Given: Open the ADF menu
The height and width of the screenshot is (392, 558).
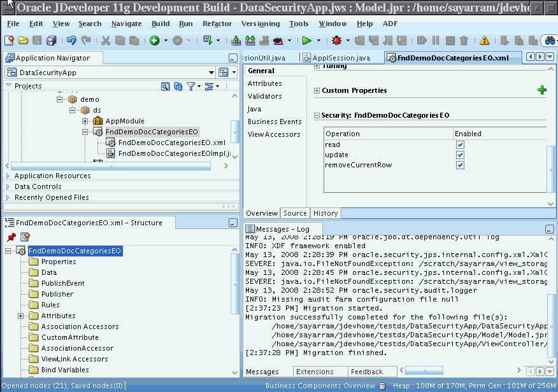Looking at the screenshot, I should click(x=390, y=24).
